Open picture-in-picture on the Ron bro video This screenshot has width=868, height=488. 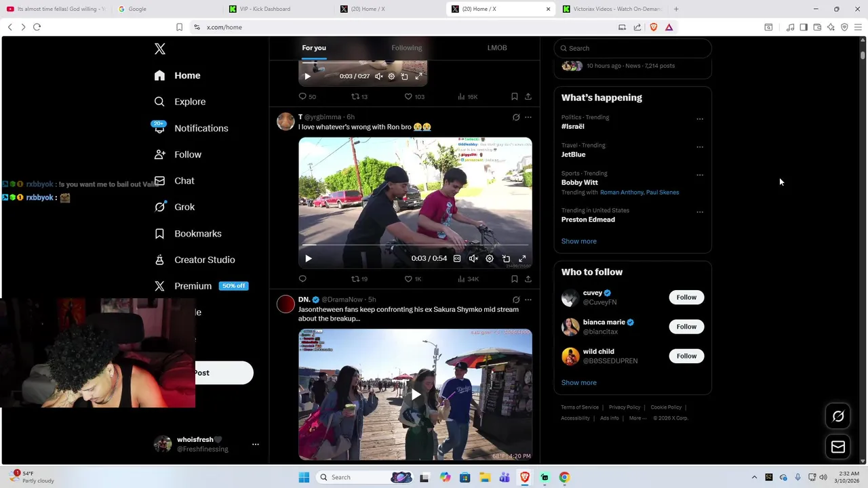(506, 258)
